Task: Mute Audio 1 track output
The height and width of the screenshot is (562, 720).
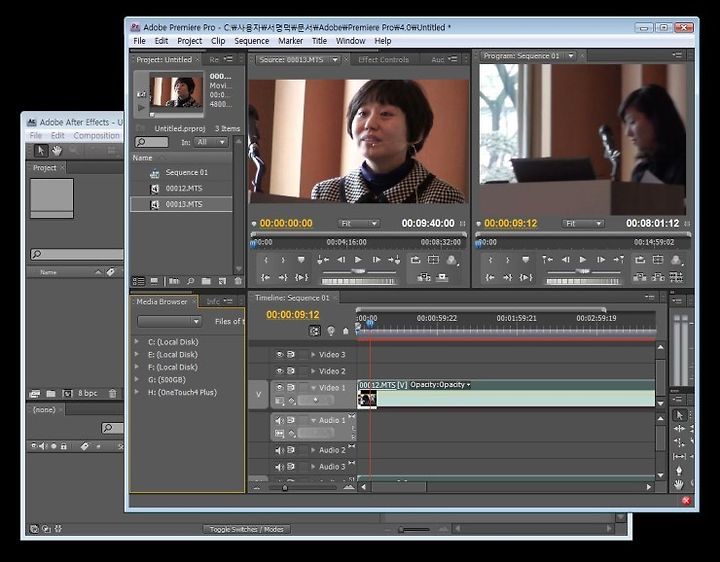Action: (279, 420)
